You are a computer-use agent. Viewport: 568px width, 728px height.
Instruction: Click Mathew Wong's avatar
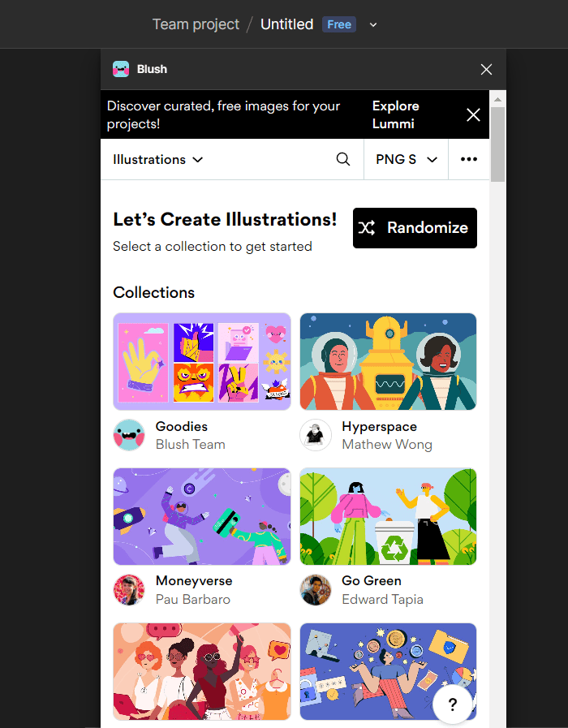click(316, 435)
